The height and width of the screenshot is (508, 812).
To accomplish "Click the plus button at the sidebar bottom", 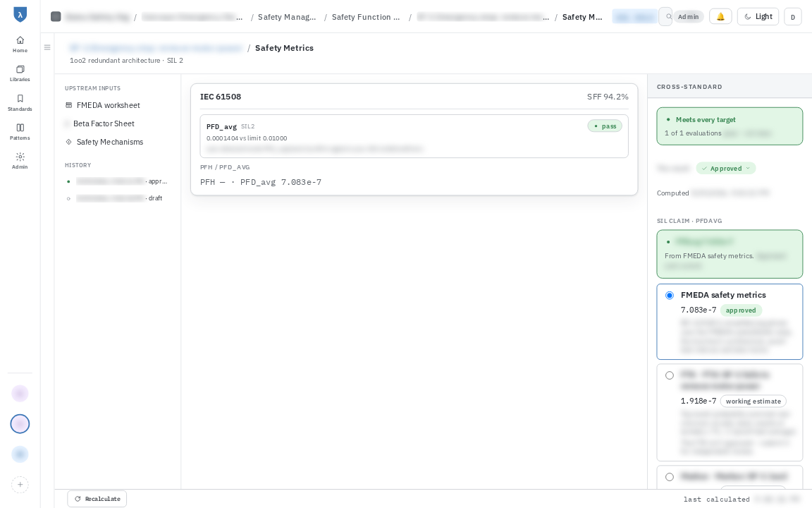I will click(20, 485).
